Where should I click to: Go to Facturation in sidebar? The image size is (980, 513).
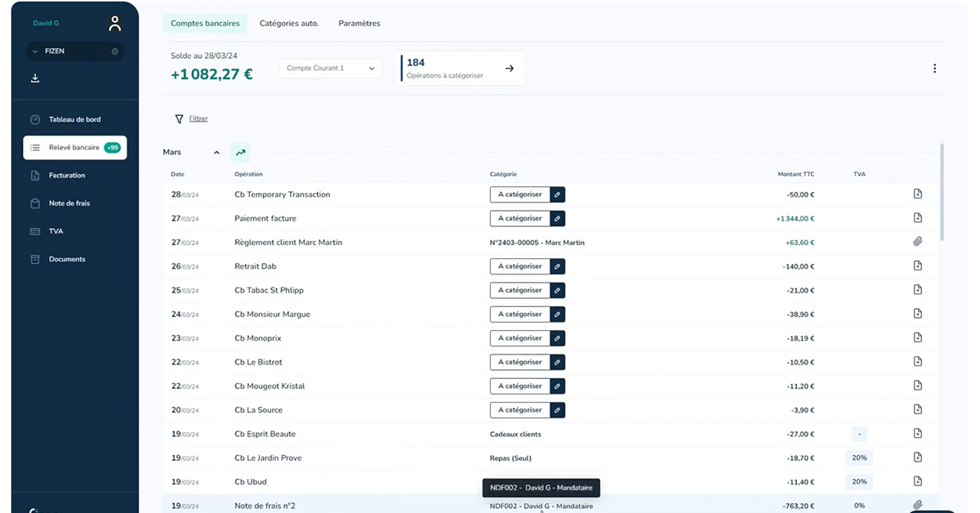(x=67, y=176)
